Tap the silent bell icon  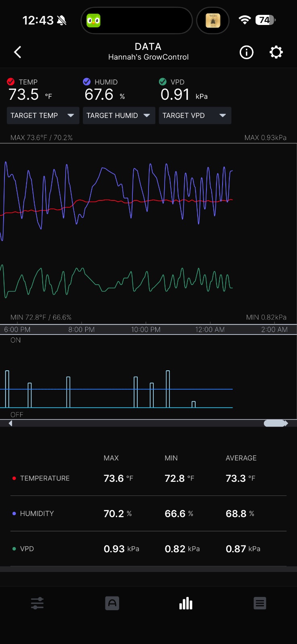coord(62,20)
